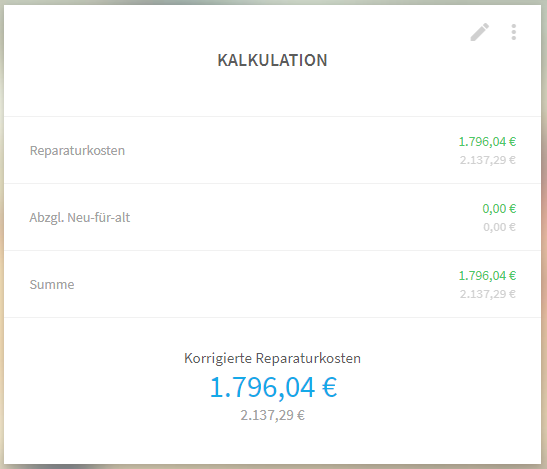The image size is (547, 469).
Task: Click green Neu-für-alt amount 0,00 €
Action: pyautogui.click(x=499, y=209)
